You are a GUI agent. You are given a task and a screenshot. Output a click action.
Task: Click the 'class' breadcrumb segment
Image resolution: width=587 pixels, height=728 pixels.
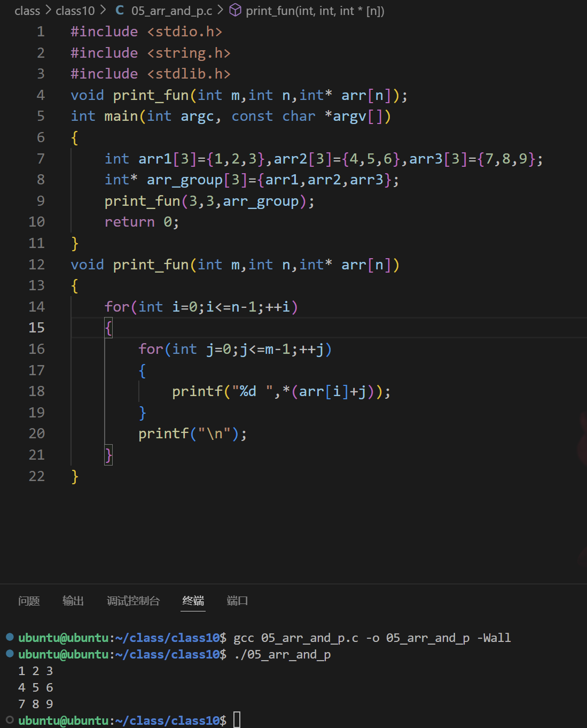(x=27, y=11)
